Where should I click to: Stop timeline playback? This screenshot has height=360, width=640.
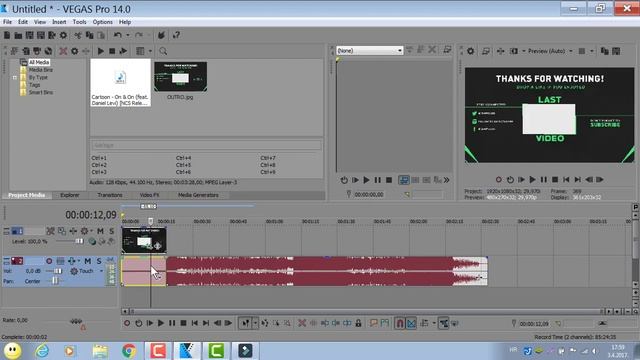tap(184, 323)
